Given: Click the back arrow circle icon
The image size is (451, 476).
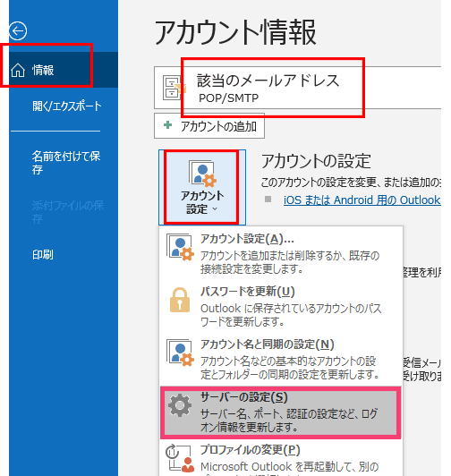Looking at the screenshot, I should tap(18, 31).
